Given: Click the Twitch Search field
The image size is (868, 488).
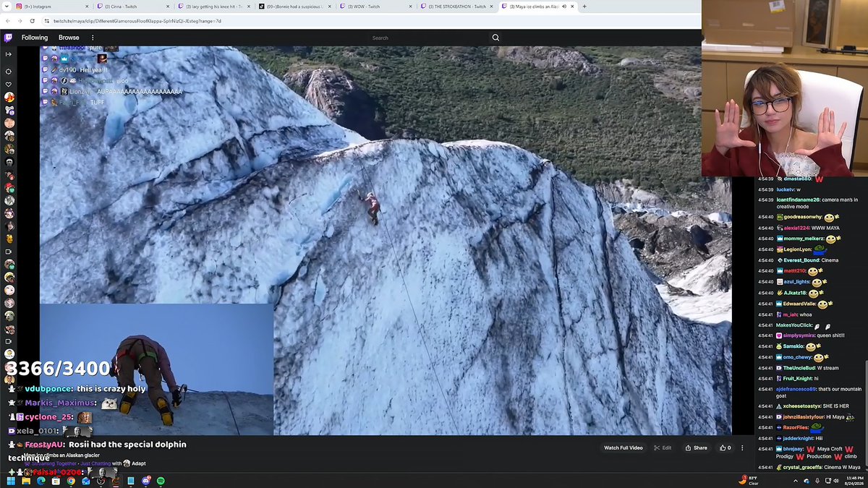Looking at the screenshot, I should point(427,38).
